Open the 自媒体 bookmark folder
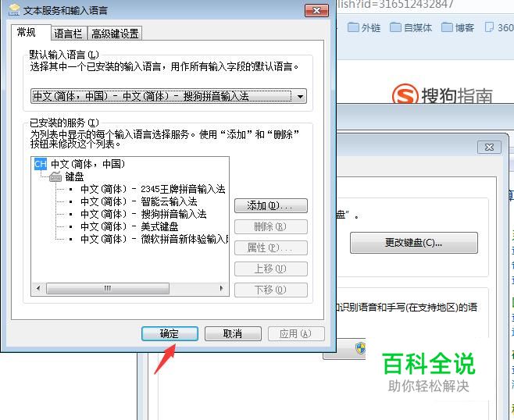This screenshot has width=514, height=420. [411, 27]
